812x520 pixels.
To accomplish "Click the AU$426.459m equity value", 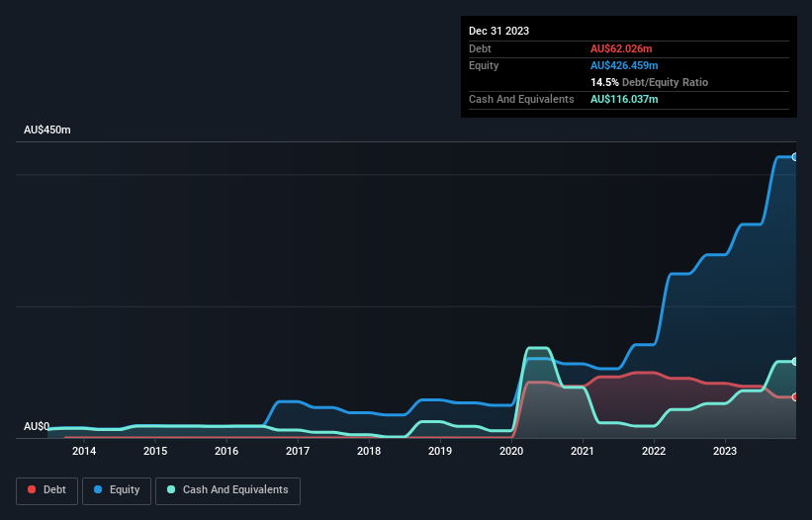I will (624, 65).
